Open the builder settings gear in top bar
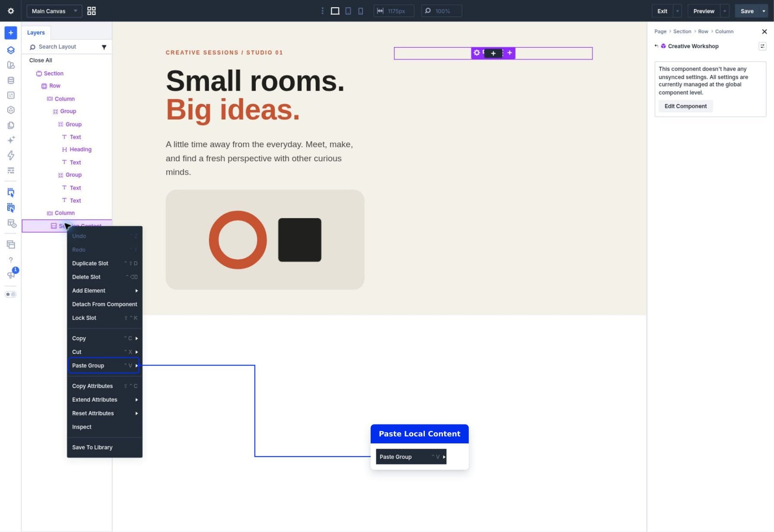This screenshot has width=774, height=532. tap(11, 11)
